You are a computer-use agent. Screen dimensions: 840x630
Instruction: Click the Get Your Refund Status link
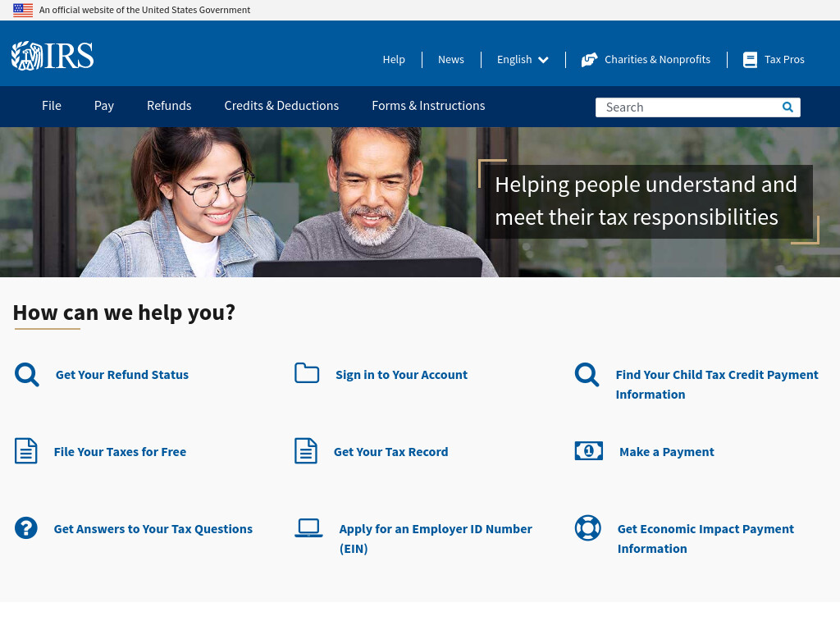click(122, 375)
